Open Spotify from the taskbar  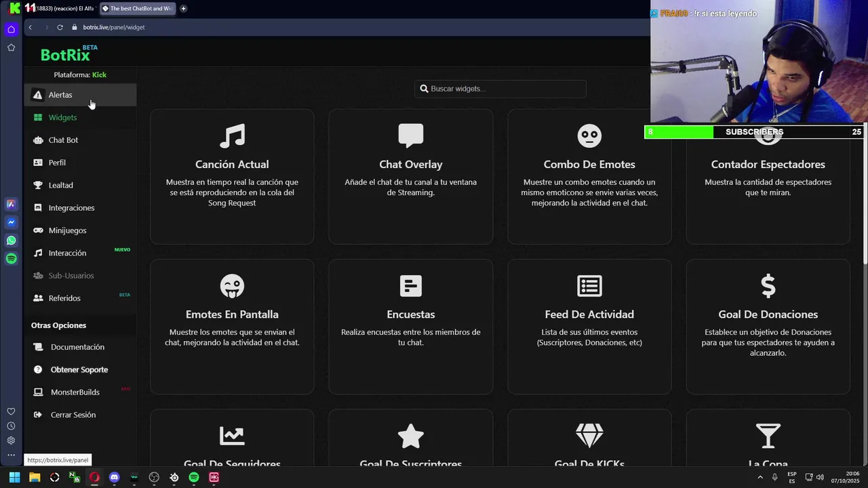click(x=194, y=477)
